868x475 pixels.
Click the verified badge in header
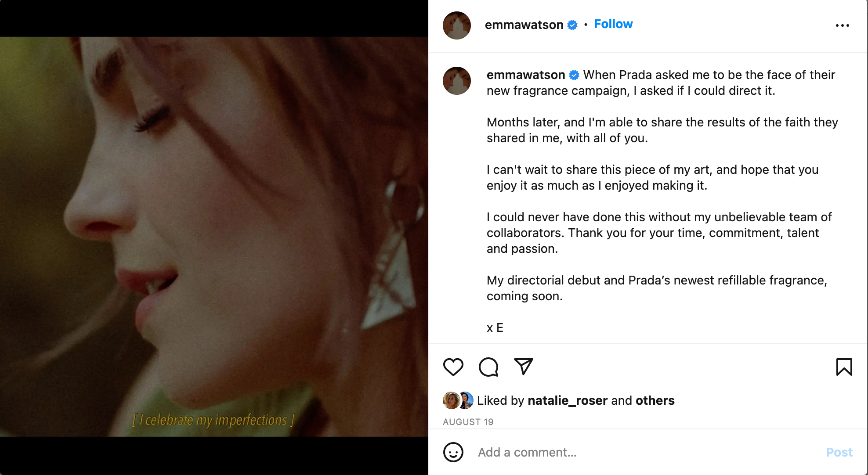pyautogui.click(x=572, y=25)
